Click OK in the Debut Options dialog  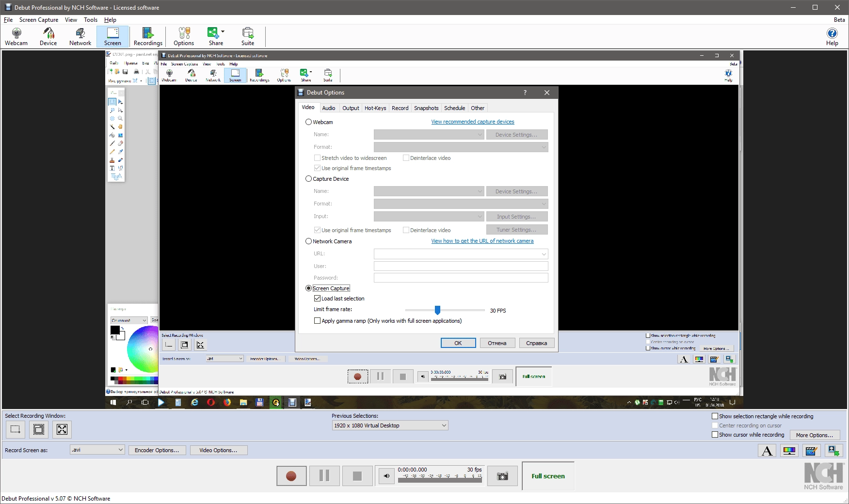click(x=458, y=343)
